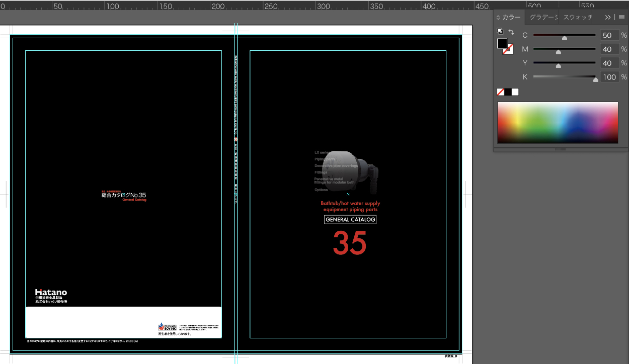The image size is (629, 364).
Task: Click the Hatano logo on back cover
Action: point(51,292)
